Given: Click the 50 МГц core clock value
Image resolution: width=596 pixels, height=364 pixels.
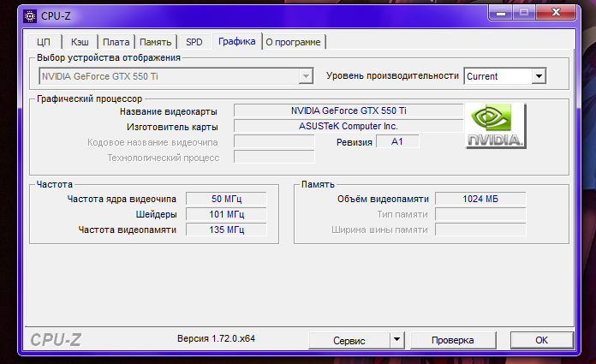Looking at the screenshot, I should (x=226, y=199).
